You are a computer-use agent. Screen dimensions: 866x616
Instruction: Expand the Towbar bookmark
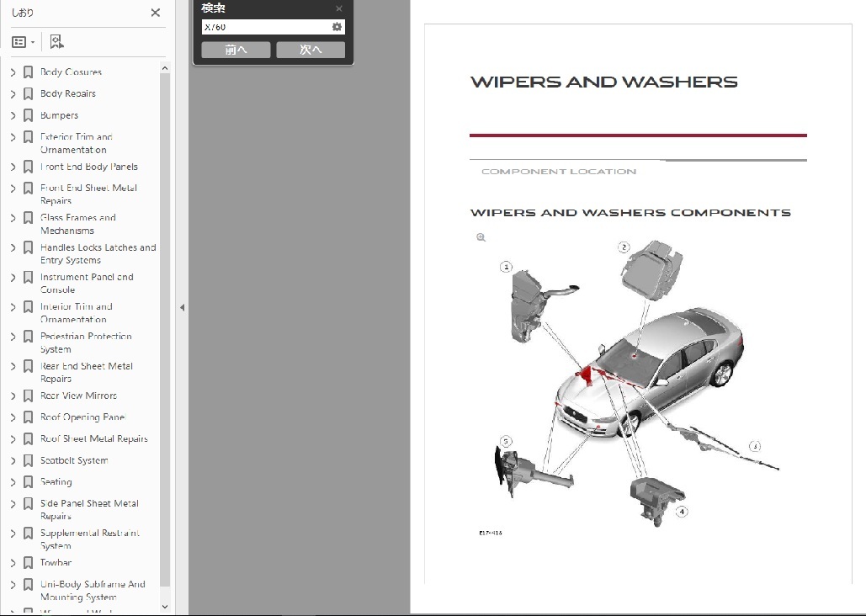[x=13, y=563]
